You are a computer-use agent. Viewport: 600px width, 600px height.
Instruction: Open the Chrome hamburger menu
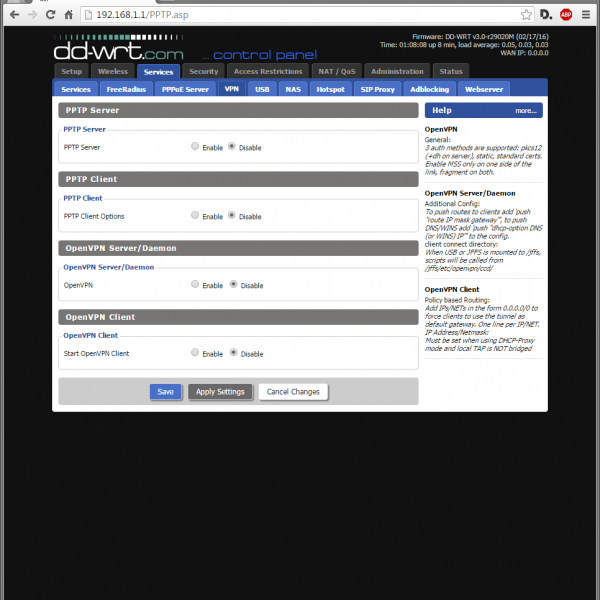coord(587,15)
